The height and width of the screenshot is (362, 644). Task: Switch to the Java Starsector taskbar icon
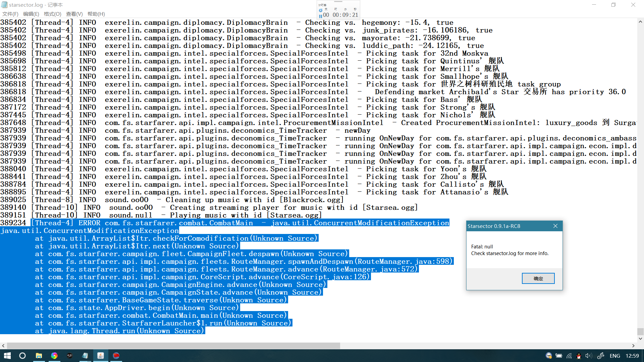(x=101, y=356)
